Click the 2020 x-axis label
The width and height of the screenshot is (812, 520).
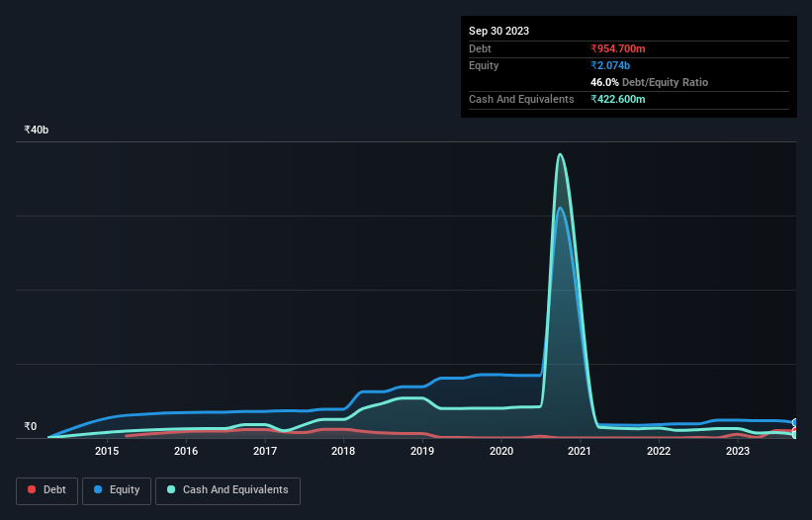501,451
